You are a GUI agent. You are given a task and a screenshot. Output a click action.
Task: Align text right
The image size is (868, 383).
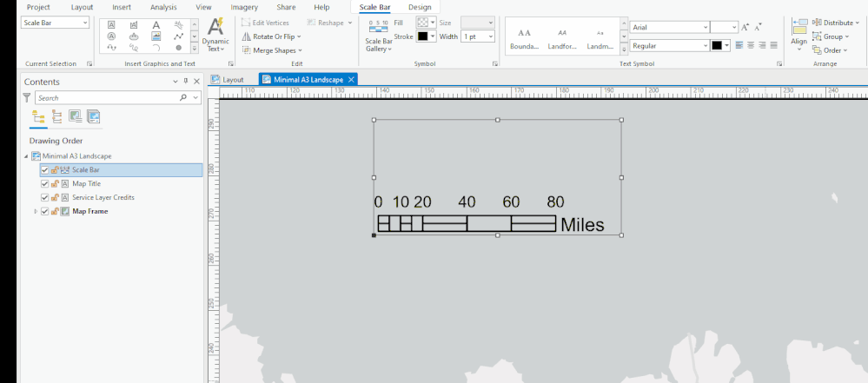762,45
